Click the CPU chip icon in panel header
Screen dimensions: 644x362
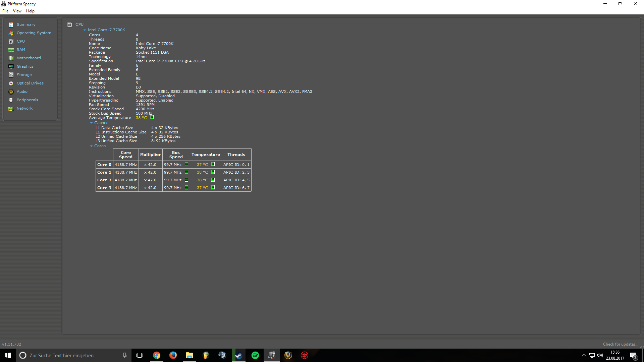70,24
